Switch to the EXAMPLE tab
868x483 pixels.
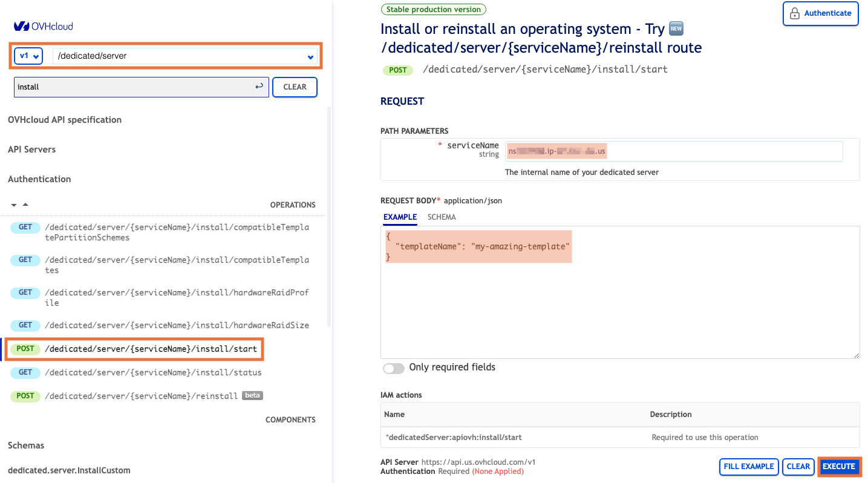tap(400, 217)
